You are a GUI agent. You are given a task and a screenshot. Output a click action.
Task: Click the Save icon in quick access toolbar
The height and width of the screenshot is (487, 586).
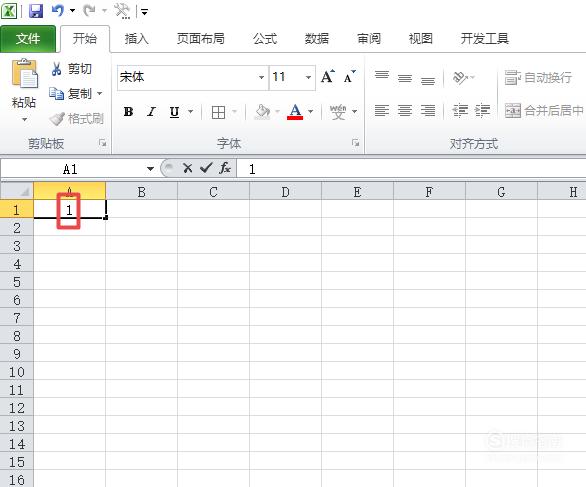point(36,11)
